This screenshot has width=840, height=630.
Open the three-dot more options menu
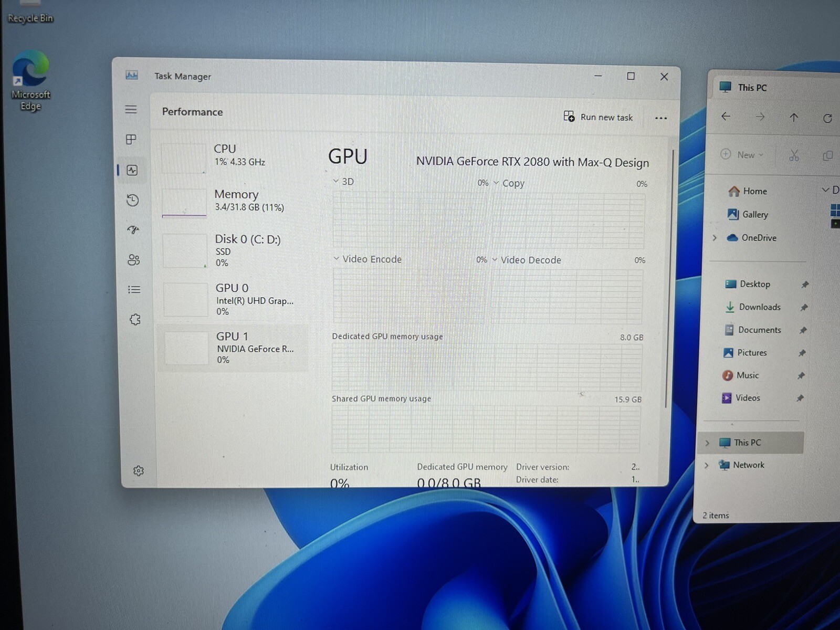click(661, 118)
